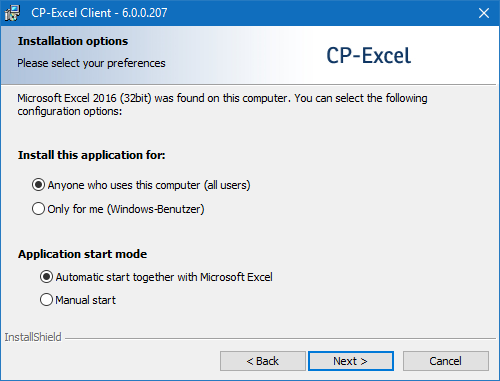Click the CP-Excel logo in the banner
500x381 pixels.
point(369,55)
